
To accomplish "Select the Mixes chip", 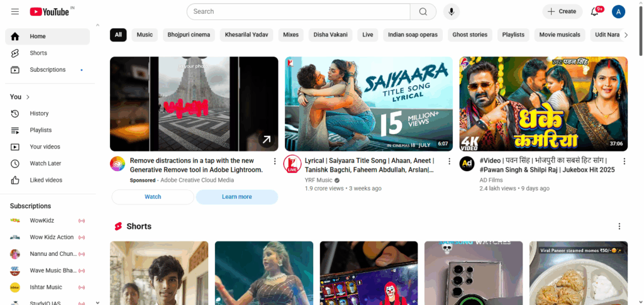I will [291, 35].
